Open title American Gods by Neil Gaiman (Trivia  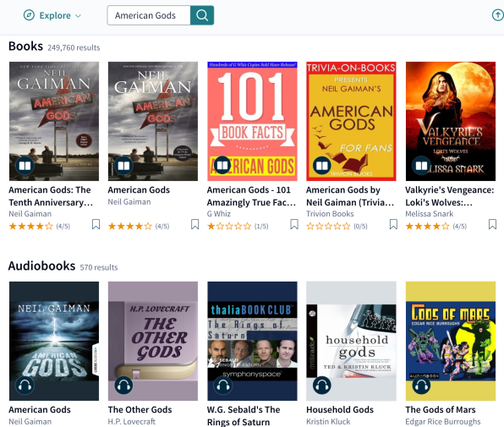350,196
